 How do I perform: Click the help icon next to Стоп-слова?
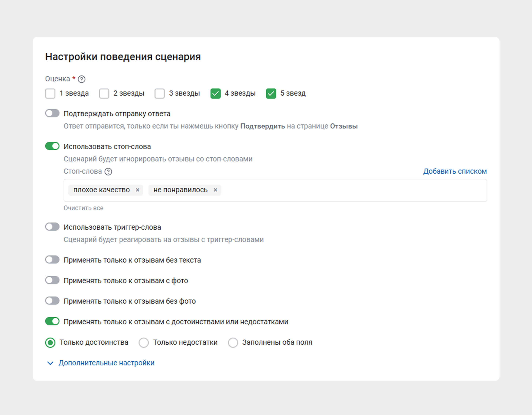(x=108, y=172)
